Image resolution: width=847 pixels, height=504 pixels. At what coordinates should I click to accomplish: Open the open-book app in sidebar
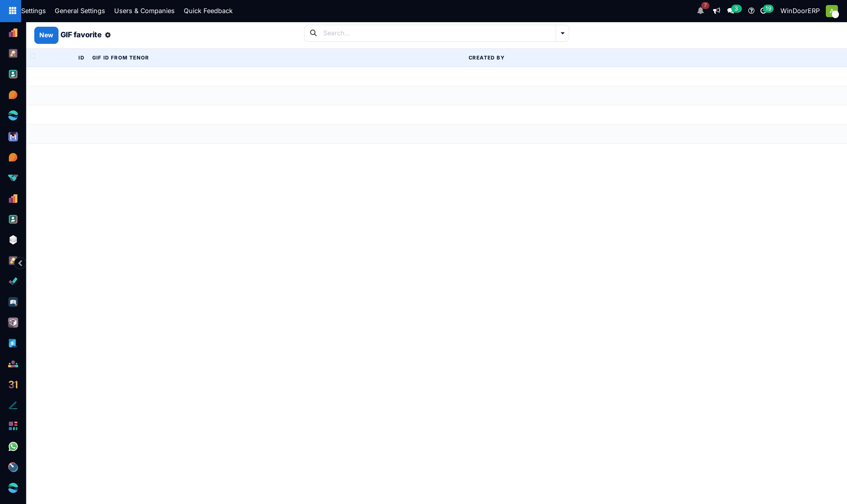(13, 302)
